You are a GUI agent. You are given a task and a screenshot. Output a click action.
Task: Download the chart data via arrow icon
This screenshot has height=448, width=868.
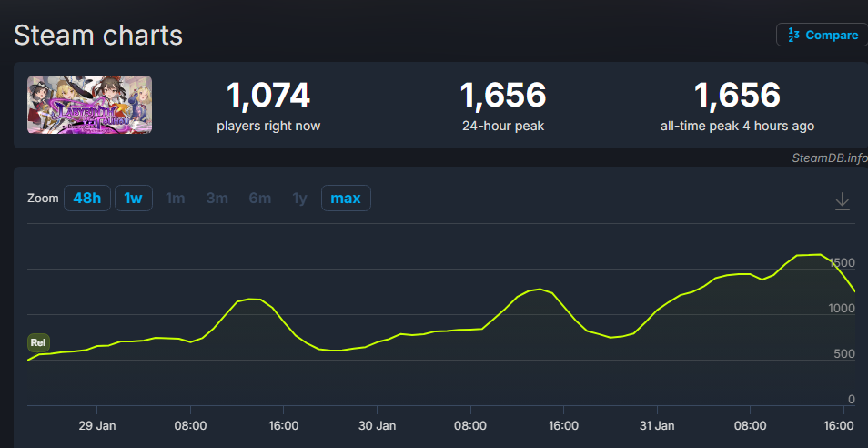coord(842,201)
